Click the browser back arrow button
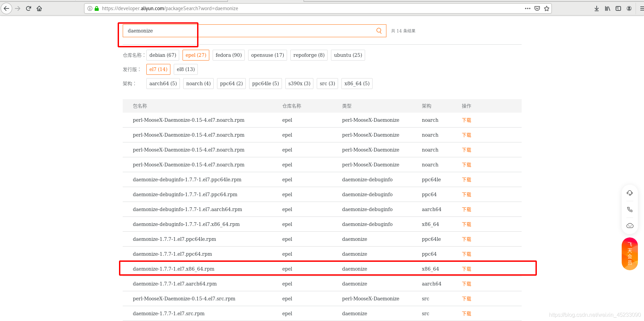The height and width of the screenshot is (321, 644). click(6, 8)
